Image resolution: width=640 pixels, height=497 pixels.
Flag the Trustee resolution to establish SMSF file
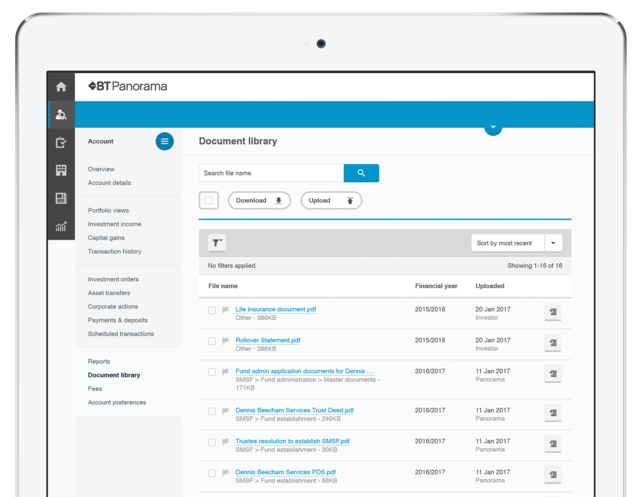(x=225, y=442)
